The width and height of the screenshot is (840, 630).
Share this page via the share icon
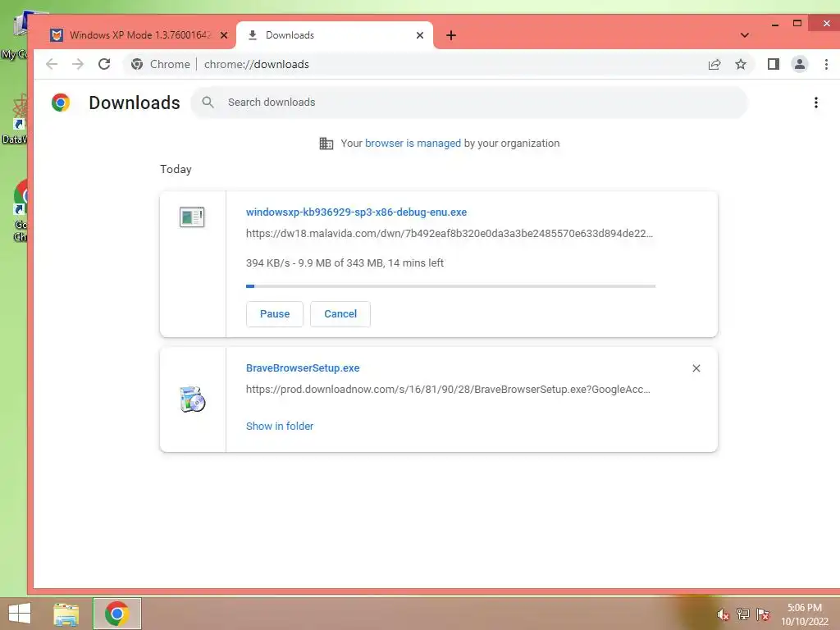714,64
